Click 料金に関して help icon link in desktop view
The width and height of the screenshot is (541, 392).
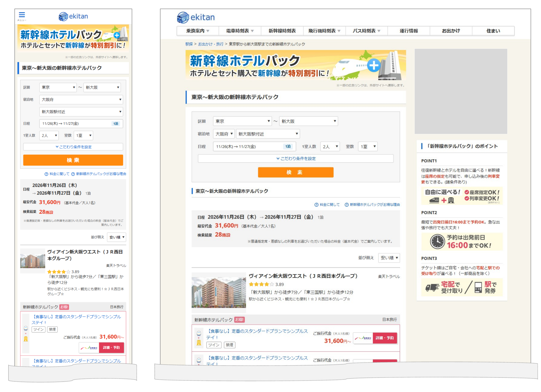coord(327,205)
